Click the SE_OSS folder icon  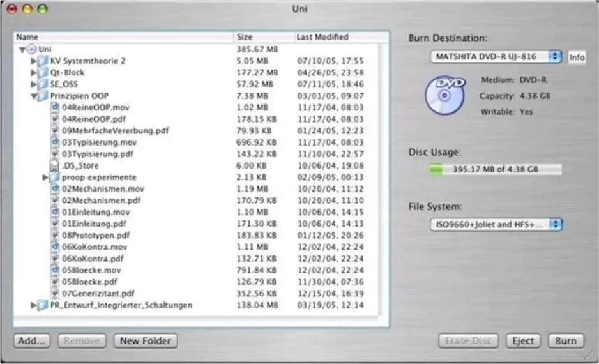tap(43, 84)
